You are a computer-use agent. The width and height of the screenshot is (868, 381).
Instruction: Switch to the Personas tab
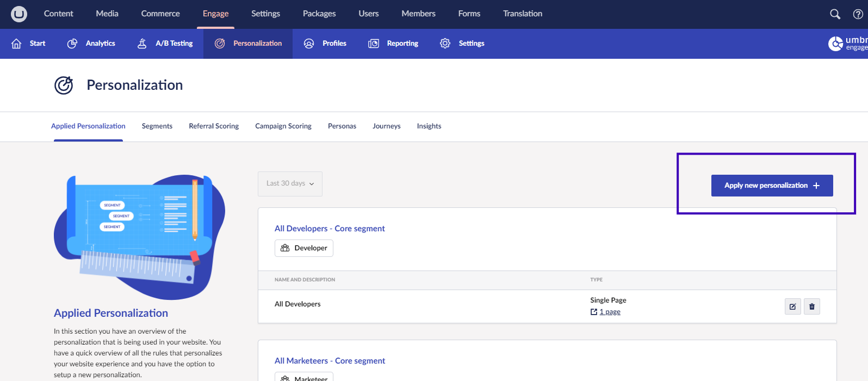pyautogui.click(x=342, y=126)
